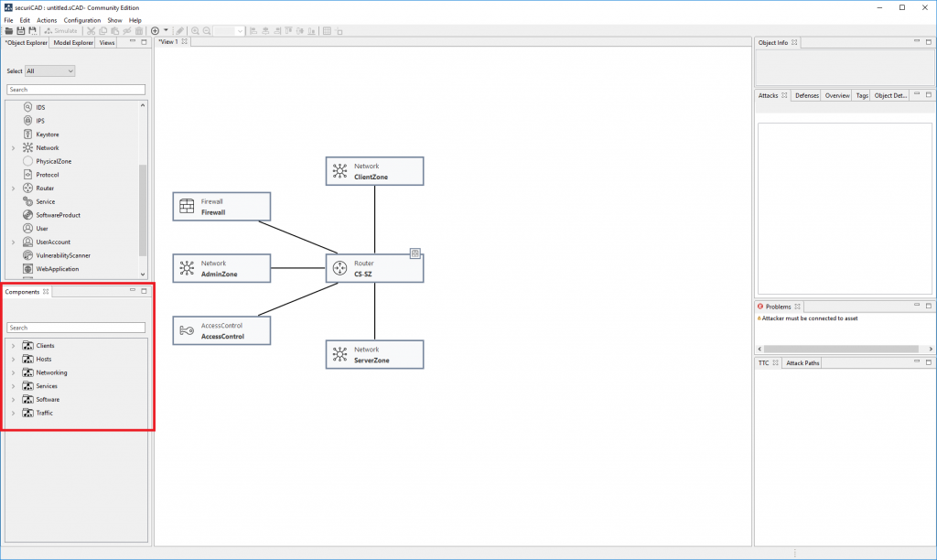Switch to the Defenses tab
This screenshot has height=560, width=937.
click(x=807, y=96)
